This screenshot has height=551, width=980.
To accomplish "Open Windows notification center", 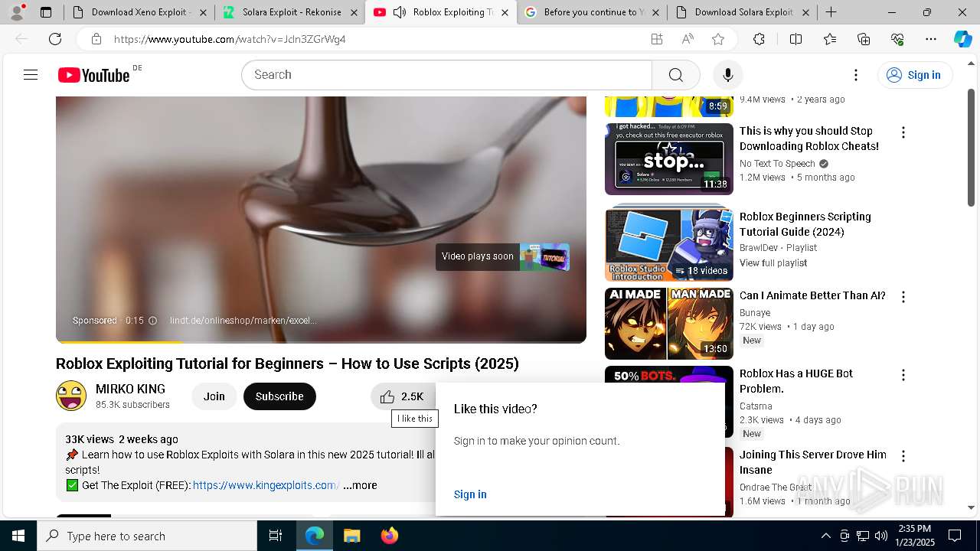I will [x=955, y=536].
